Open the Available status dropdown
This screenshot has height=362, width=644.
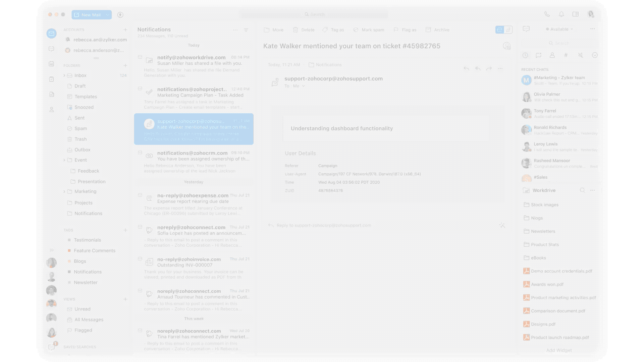pyautogui.click(x=559, y=29)
